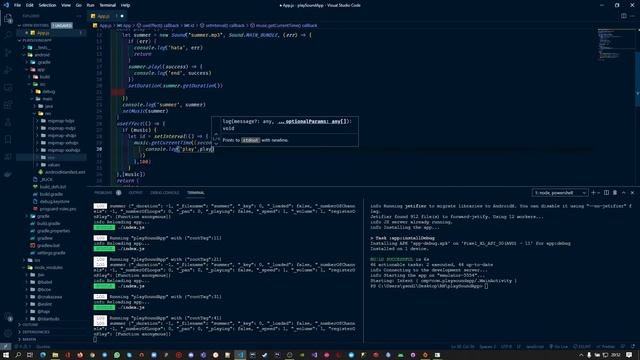Open the Source Control view
The image size is (640, 360).
coord(8,53)
